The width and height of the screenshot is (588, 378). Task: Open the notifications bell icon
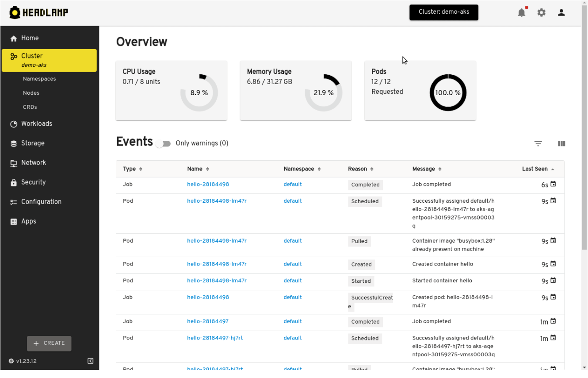pos(522,13)
